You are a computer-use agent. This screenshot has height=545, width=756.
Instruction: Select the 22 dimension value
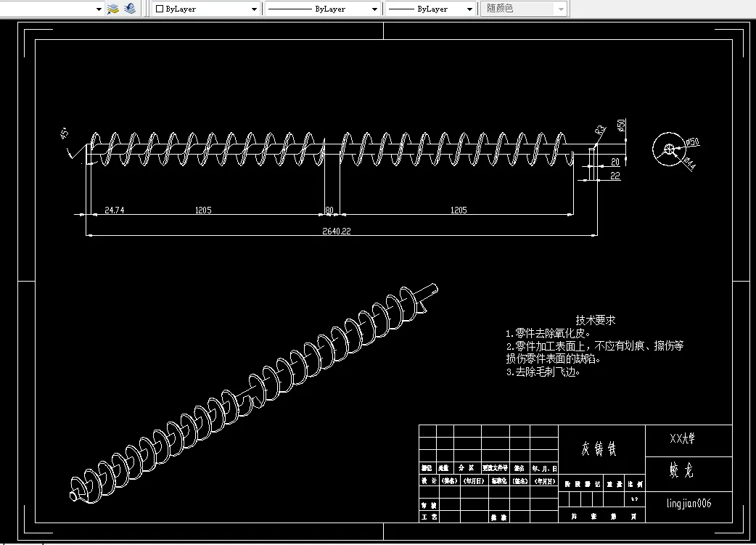click(x=615, y=176)
